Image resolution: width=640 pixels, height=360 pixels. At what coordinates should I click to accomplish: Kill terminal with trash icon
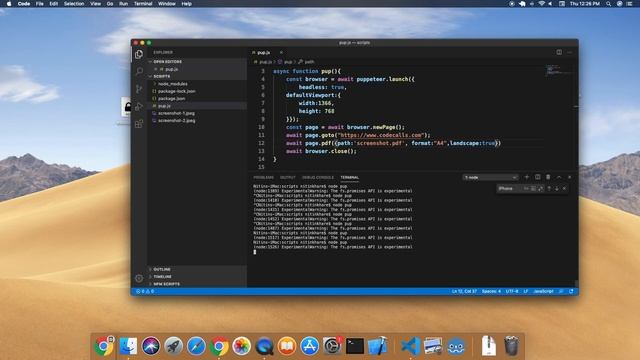(548, 177)
